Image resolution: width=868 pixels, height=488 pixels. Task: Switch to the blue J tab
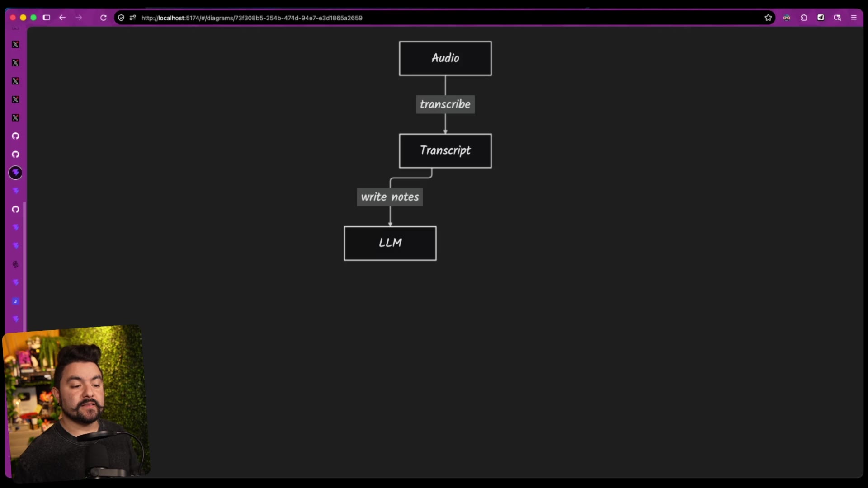coord(15,301)
